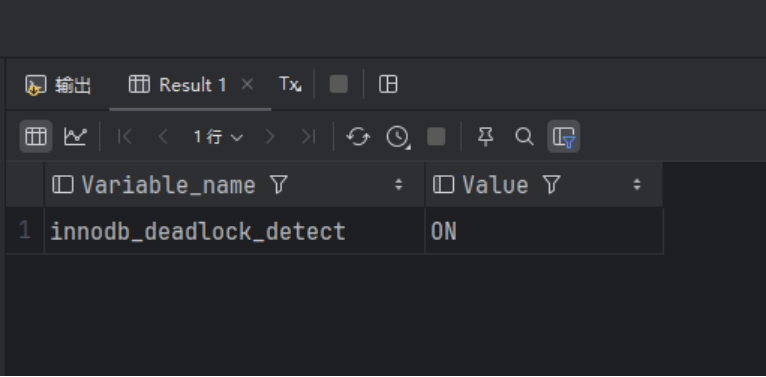The width and height of the screenshot is (766, 377).
Task: Select the table view mode
Action: click(36, 136)
